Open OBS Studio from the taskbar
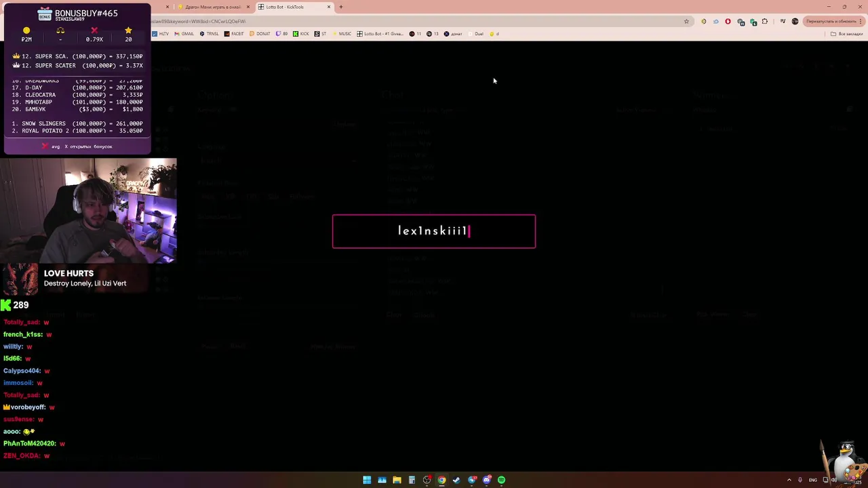The height and width of the screenshot is (488, 868). [x=427, y=480]
